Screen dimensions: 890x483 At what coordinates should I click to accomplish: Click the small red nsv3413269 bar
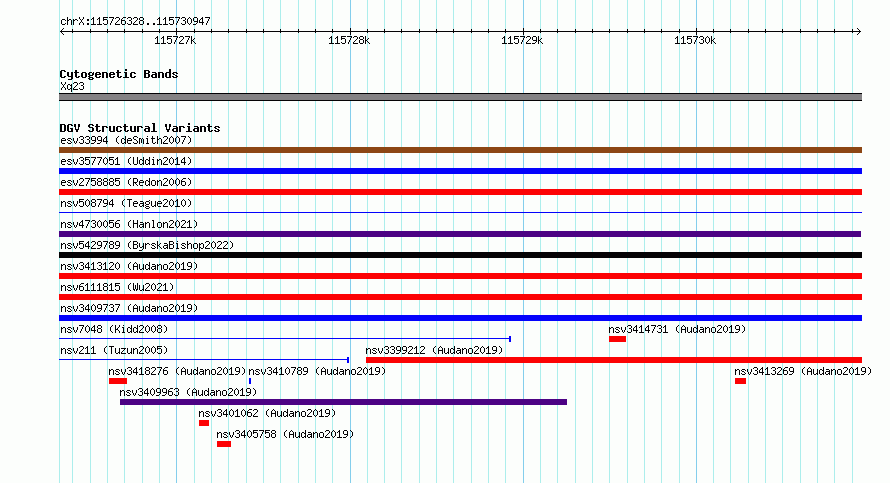coord(740,381)
